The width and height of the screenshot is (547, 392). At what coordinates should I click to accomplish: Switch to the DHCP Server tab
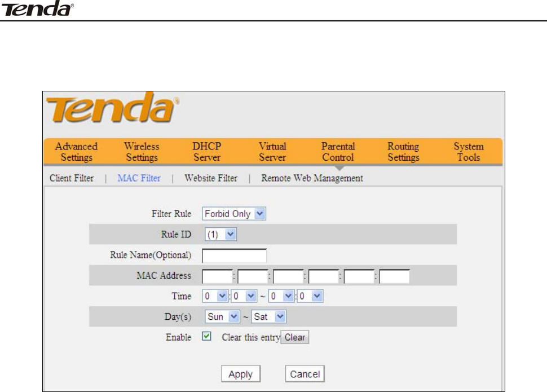coord(207,152)
